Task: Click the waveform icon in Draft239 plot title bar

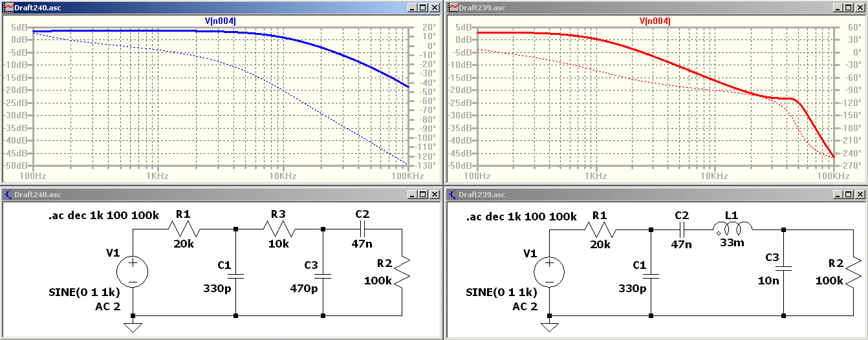Action: (x=453, y=7)
